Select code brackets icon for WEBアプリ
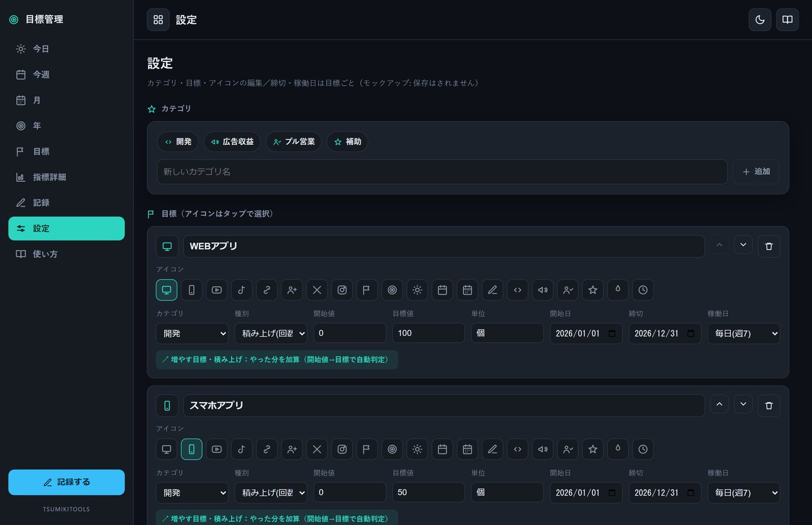The image size is (812, 525). 517,290
